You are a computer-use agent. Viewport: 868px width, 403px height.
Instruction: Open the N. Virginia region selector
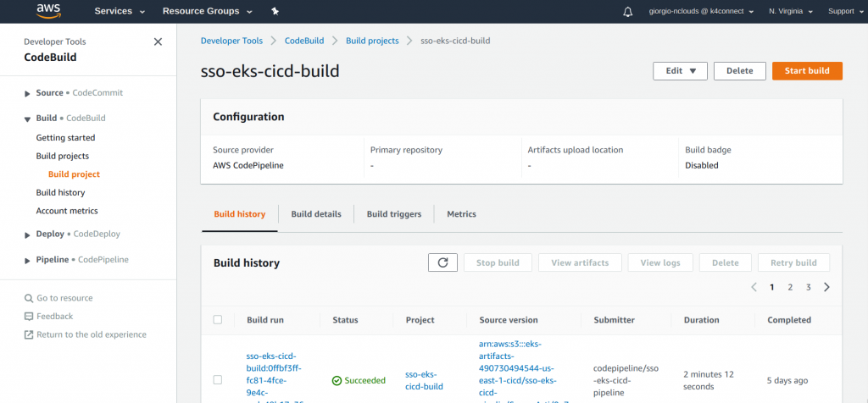pos(791,11)
